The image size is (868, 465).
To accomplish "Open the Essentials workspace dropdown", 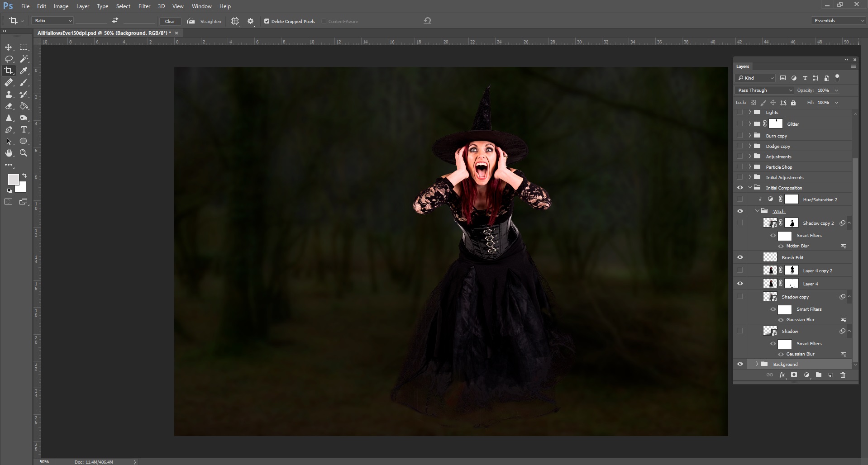I will (839, 21).
